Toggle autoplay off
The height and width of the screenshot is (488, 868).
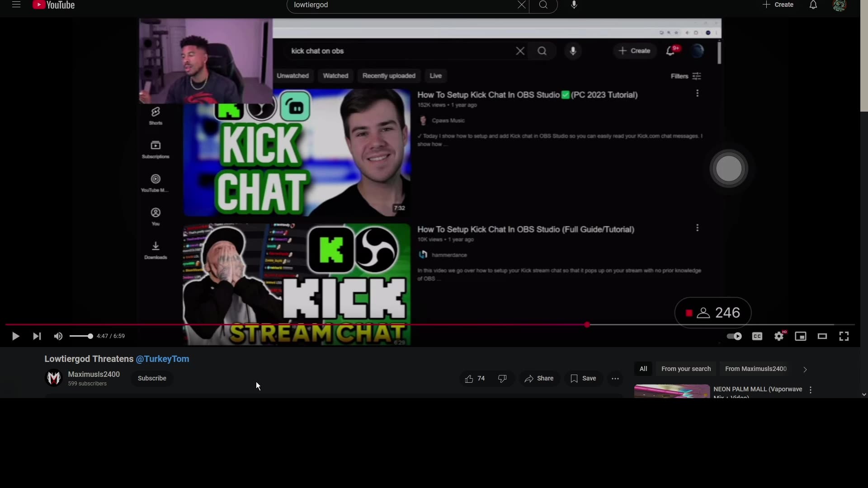pos(733,336)
